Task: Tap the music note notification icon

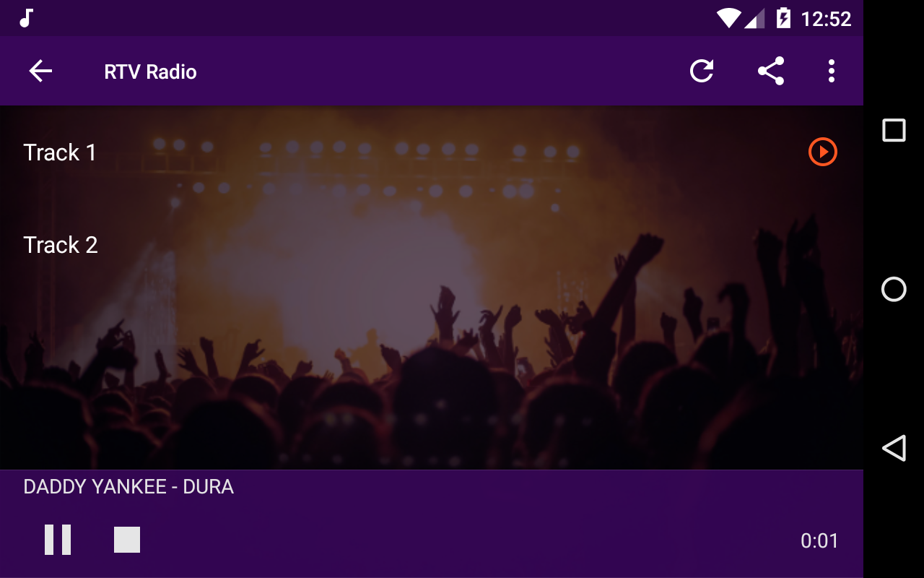Action: (26, 18)
